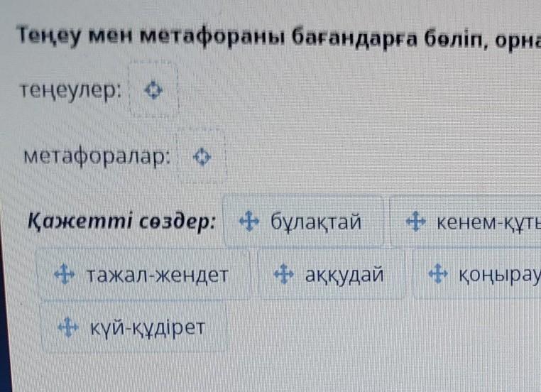This screenshot has width=541, height=392.
Task: Select the күй-құдірет word tile
Action: [134, 327]
